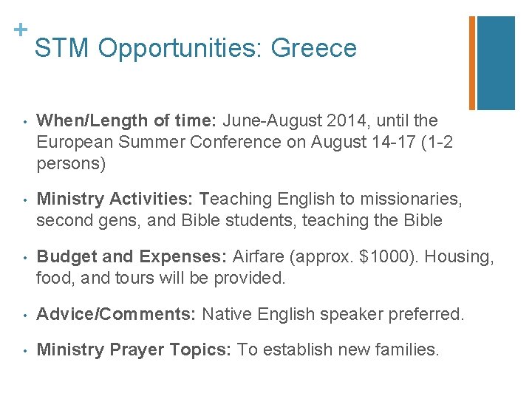The height and width of the screenshot is (399, 532).
Task: Click the Advice/Comments label
Action: coord(116,314)
